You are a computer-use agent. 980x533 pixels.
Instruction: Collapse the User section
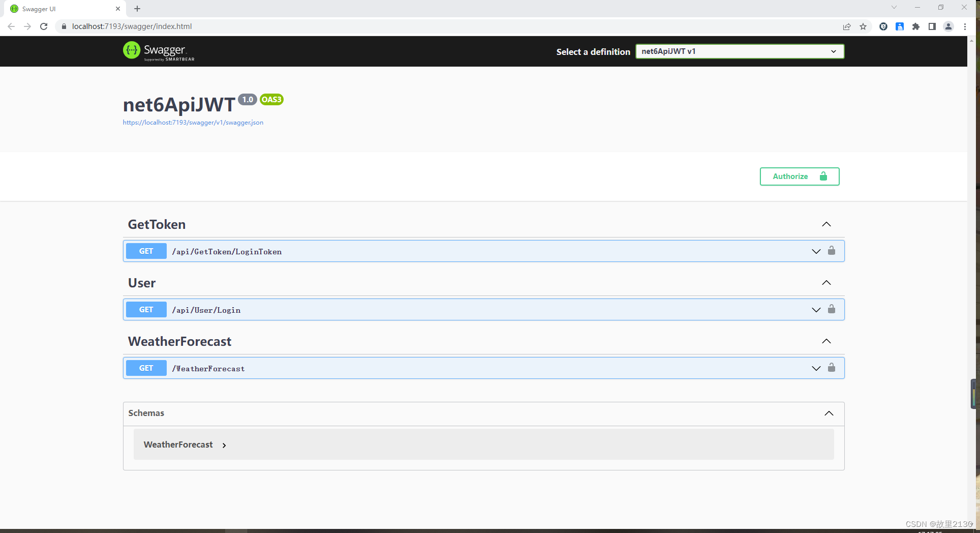pos(826,283)
